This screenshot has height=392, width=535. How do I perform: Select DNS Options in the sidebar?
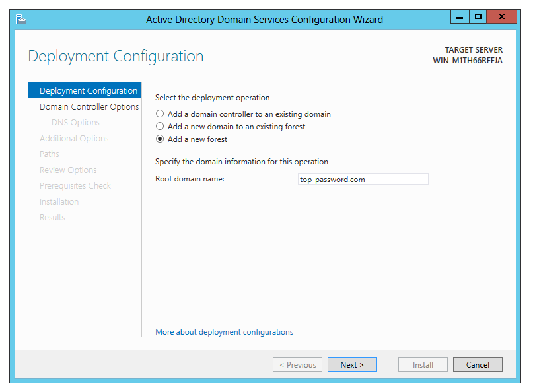75,123
